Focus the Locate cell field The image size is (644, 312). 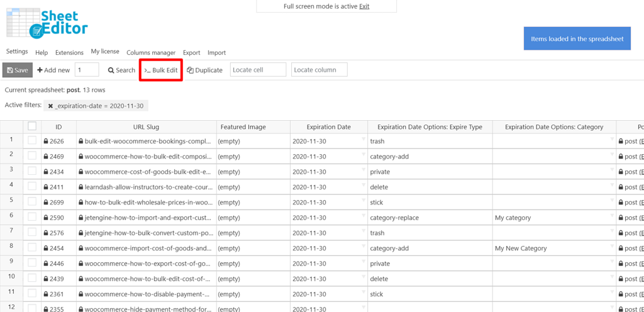pos(258,70)
